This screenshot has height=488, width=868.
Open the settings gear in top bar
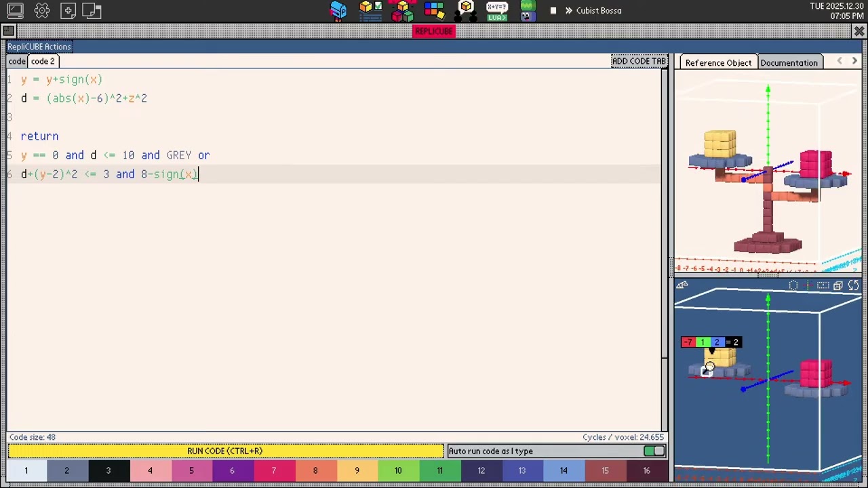pyautogui.click(x=42, y=10)
